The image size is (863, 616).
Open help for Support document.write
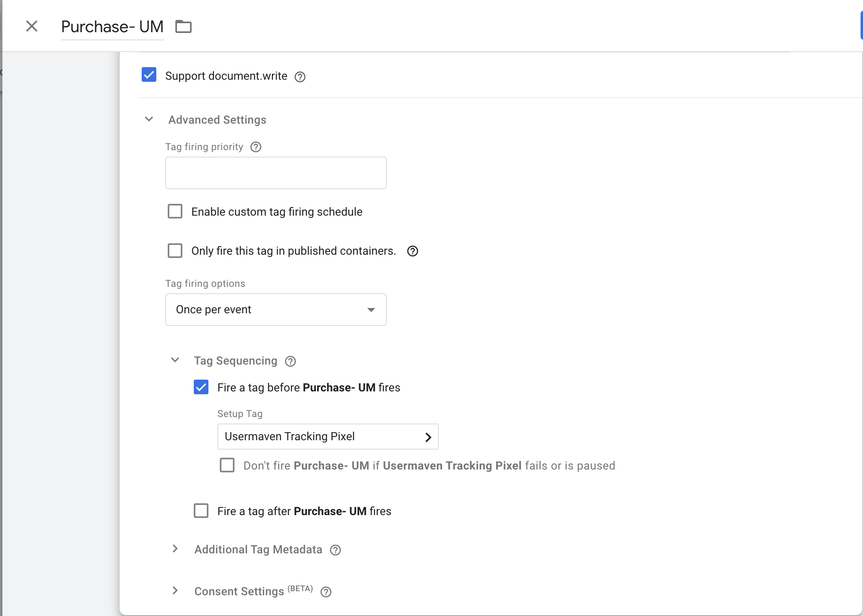[300, 76]
